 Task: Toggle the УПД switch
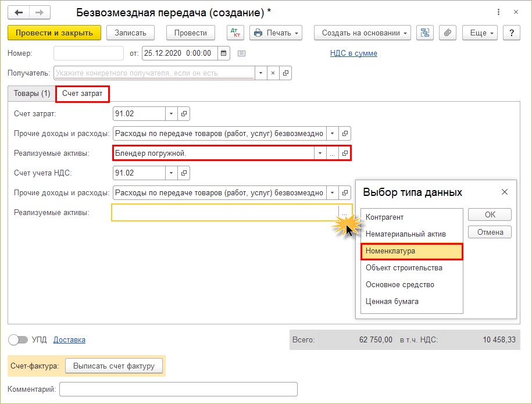[18, 339]
